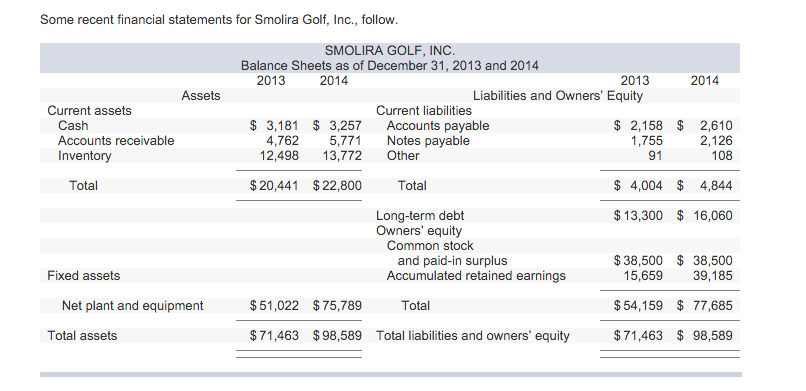
Task: Select the Balance Sheets subtitle line
Action: [390, 66]
